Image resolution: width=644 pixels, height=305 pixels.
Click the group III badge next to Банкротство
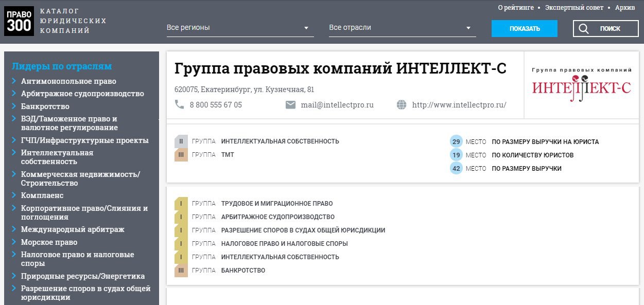click(x=181, y=271)
